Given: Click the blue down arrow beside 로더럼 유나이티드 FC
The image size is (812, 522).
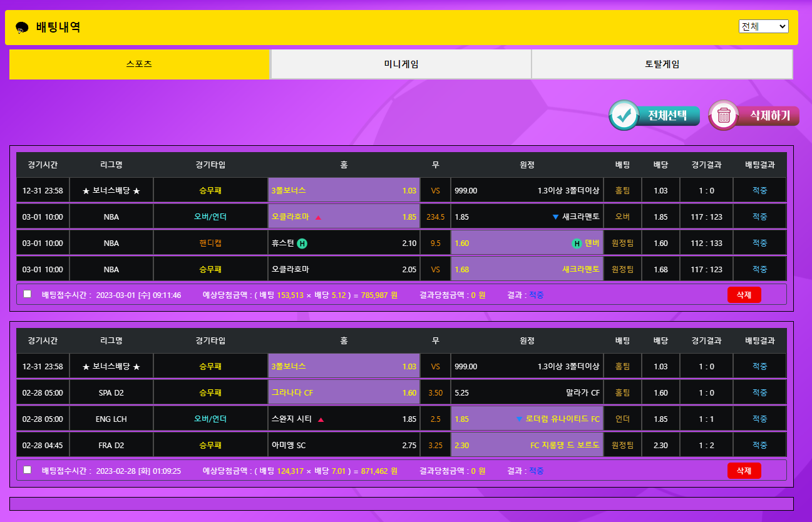Looking at the screenshot, I should [519, 419].
